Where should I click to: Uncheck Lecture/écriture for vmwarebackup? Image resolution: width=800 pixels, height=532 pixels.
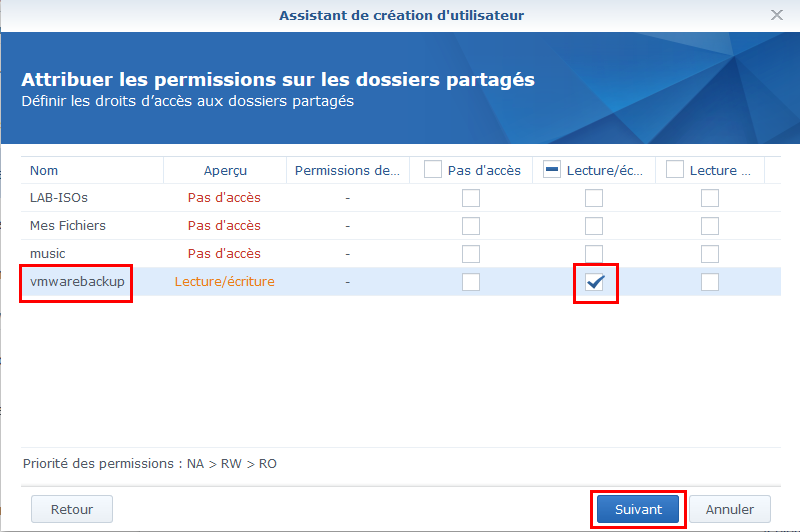tap(594, 282)
